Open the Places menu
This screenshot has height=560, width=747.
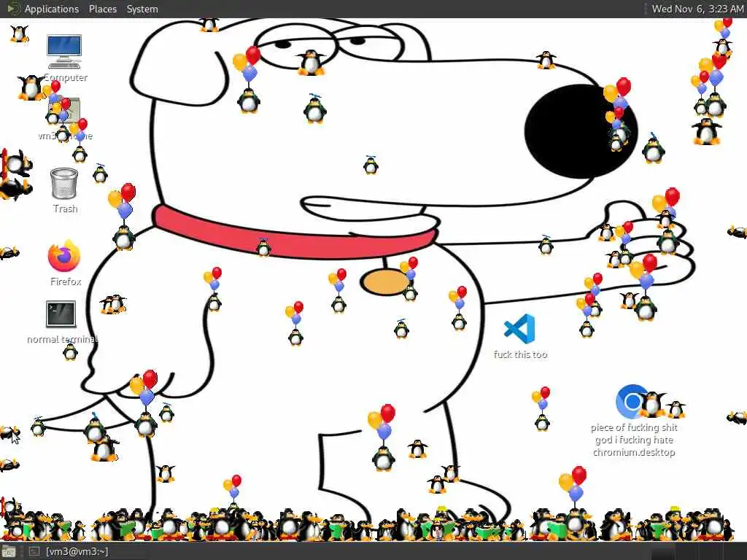coord(102,9)
